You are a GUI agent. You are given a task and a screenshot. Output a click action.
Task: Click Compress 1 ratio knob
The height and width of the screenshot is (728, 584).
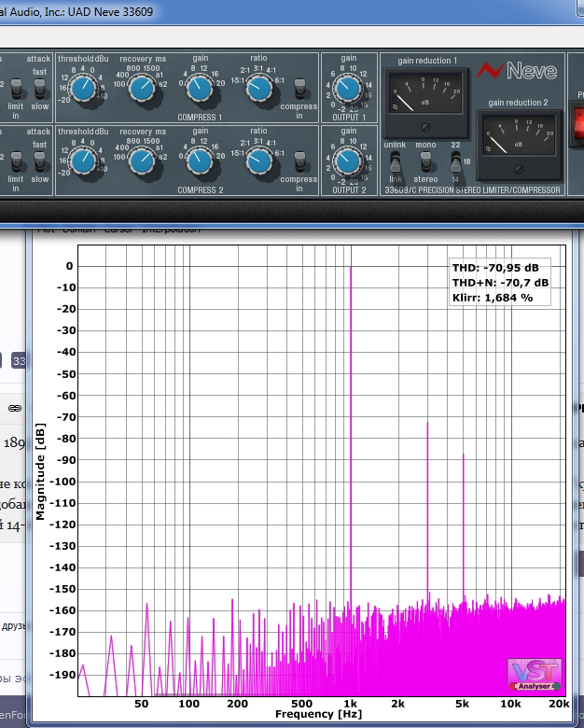click(259, 89)
